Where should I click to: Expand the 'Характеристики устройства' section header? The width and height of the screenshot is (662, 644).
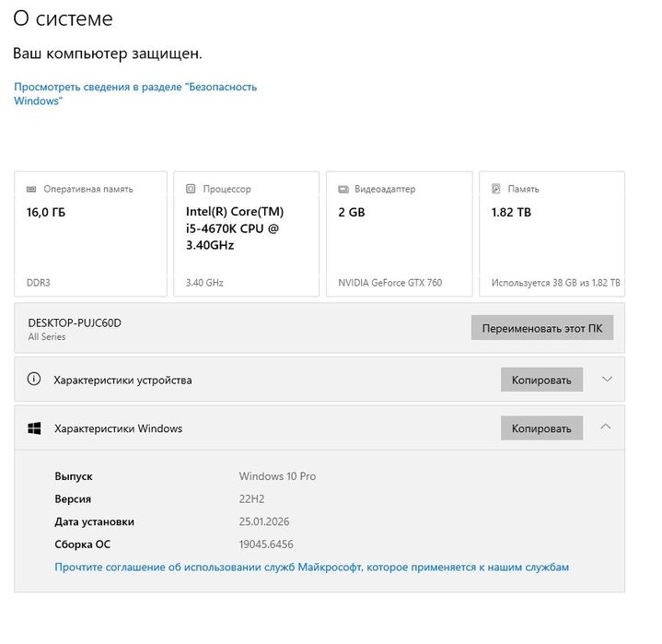pyautogui.click(x=122, y=380)
